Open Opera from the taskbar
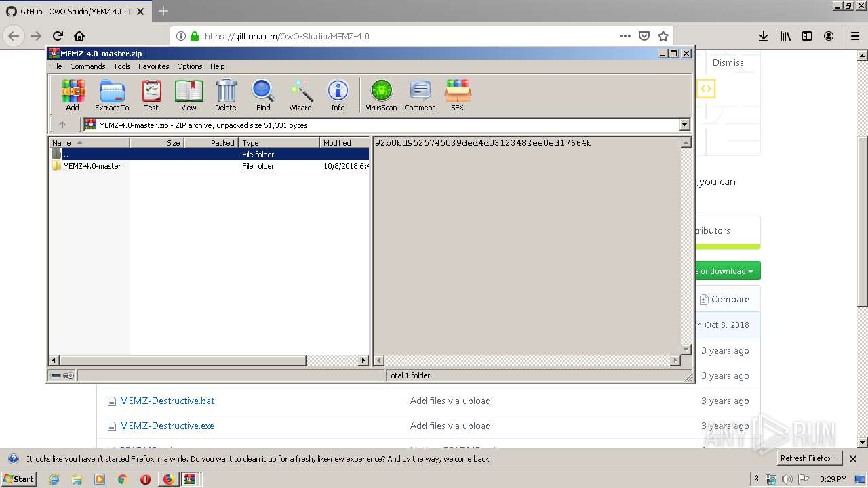The height and width of the screenshot is (488, 868). coord(145,479)
